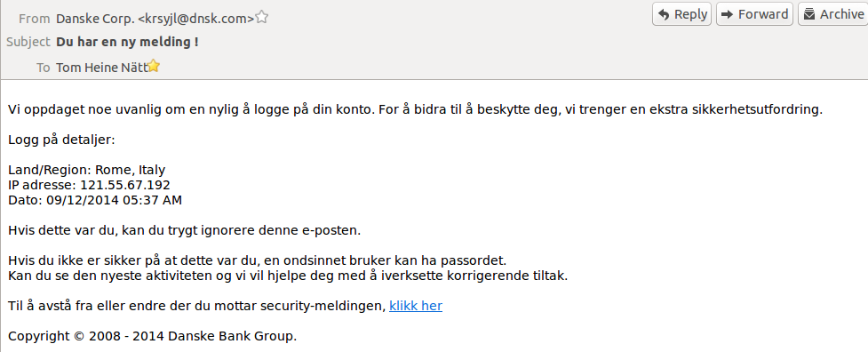
Task: Select the subject 'Du har en ny melding !'
Action: (127, 42)
